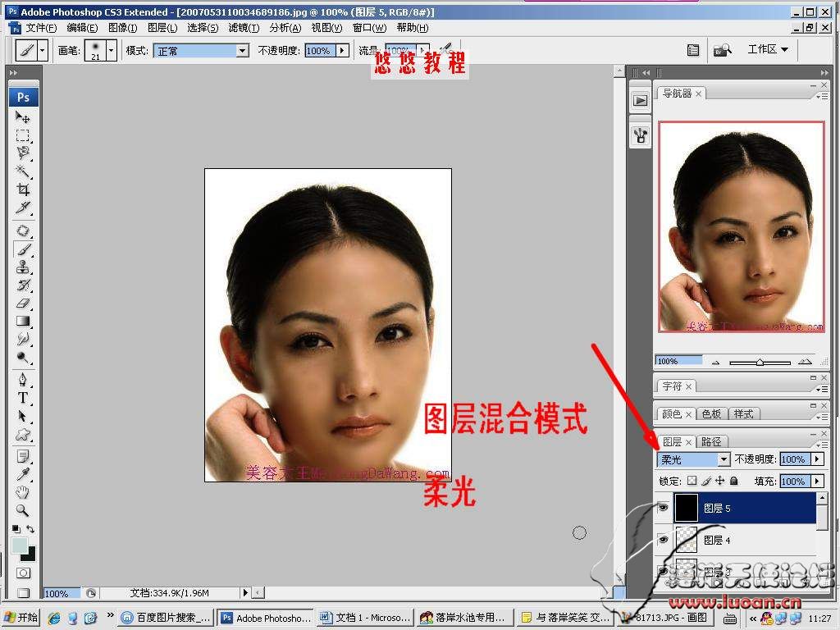Swap foreground and background colors
840x630 pixels.
click(x=30, y=529)
